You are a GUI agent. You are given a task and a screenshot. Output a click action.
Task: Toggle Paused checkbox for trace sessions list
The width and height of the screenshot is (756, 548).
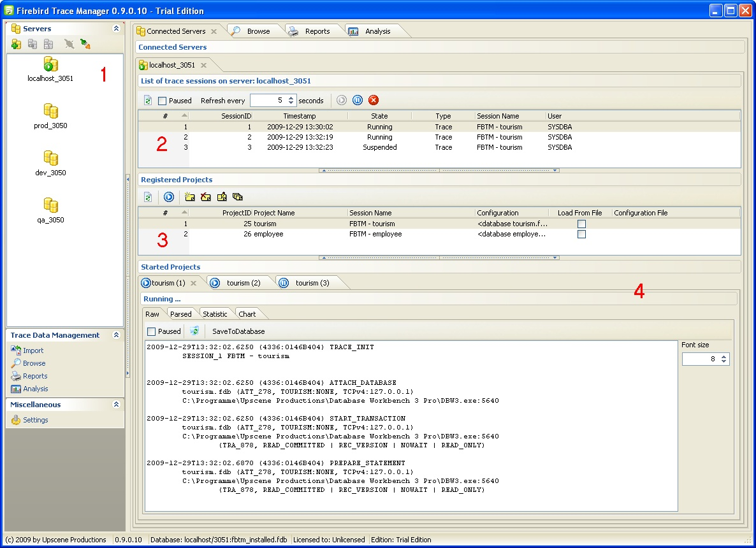163,101
